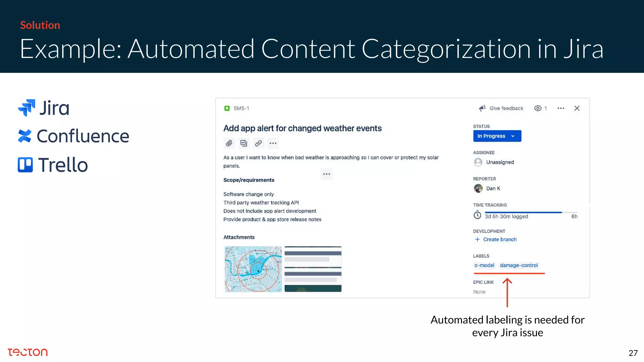Click the Dan K reporter name

(493, 188)
